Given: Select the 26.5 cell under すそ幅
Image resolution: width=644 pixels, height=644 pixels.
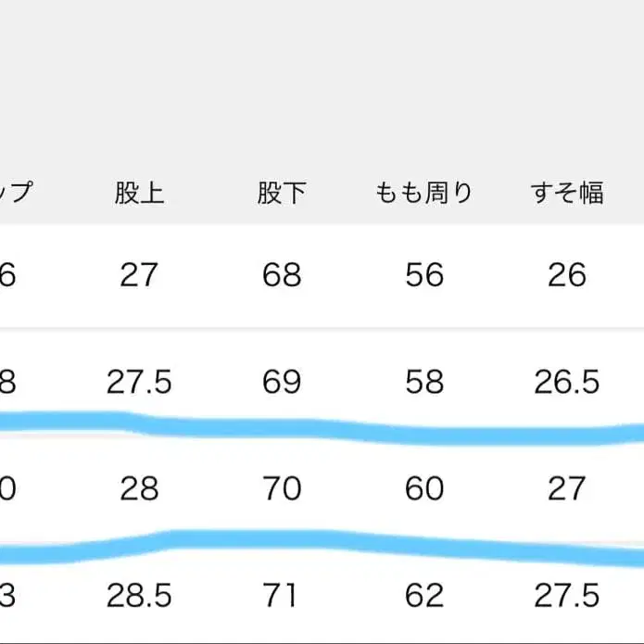Looking at the screenshot, I should pyautogui.click(x=567, y=382).
